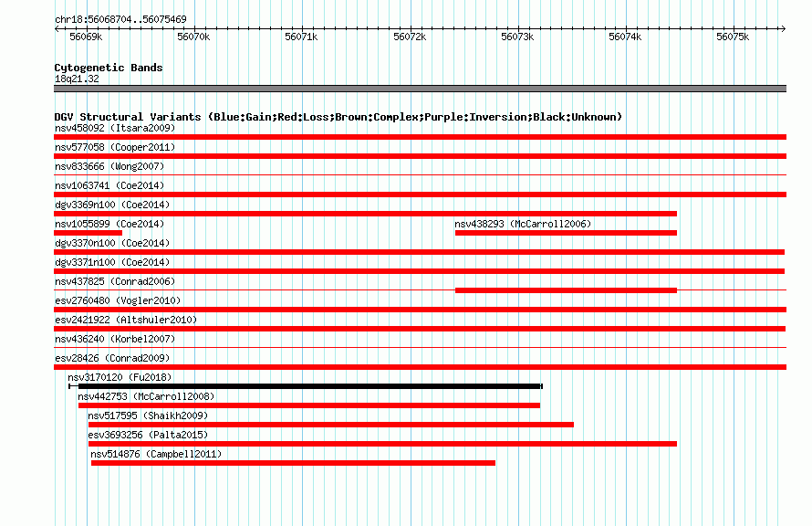Open variant esv28426 (Conrad2009)

click(x=112, y=358)
